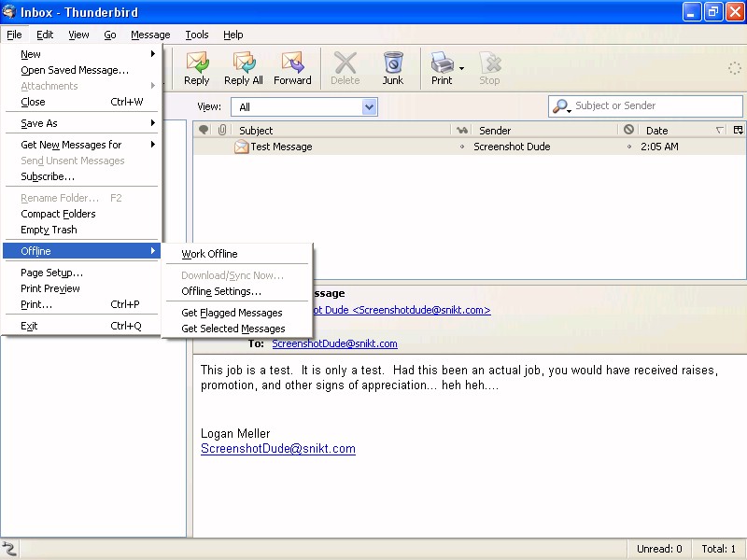Image resolution: width=747 pixels, height=560 pixels.
Task: Click the File menu
Action: point(14,35)
